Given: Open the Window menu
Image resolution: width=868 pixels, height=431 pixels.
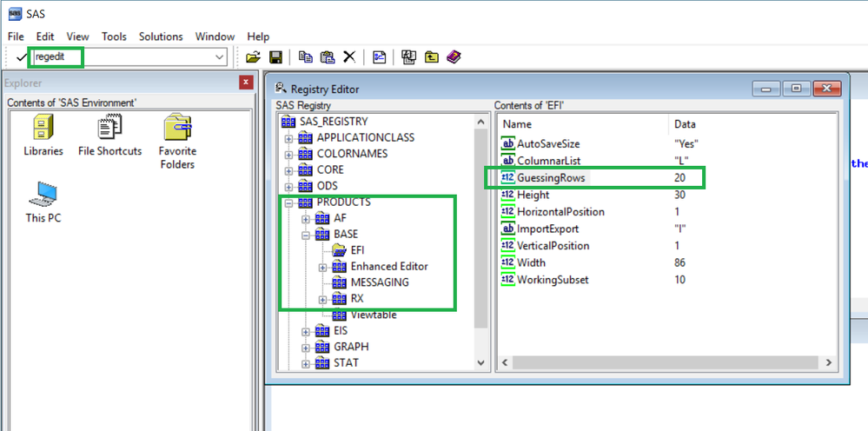Looking at the screenshot, I should pyautogui.click(x=215, y=36).
